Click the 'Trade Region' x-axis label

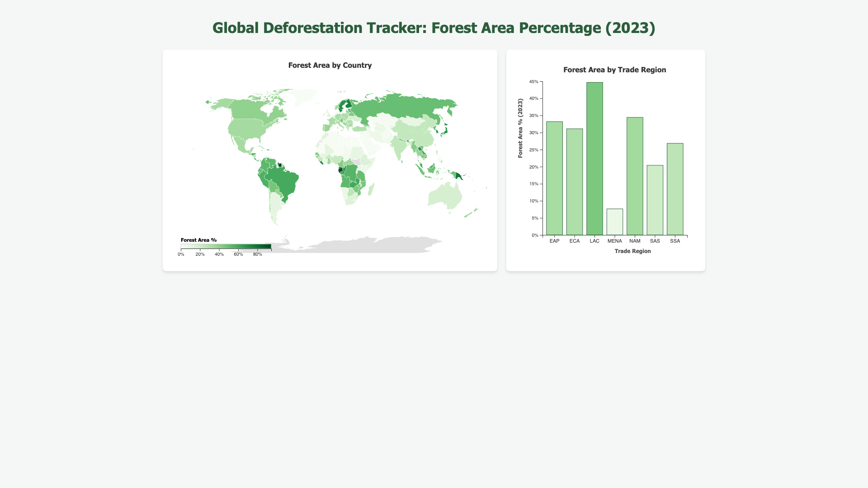[633, 251]
